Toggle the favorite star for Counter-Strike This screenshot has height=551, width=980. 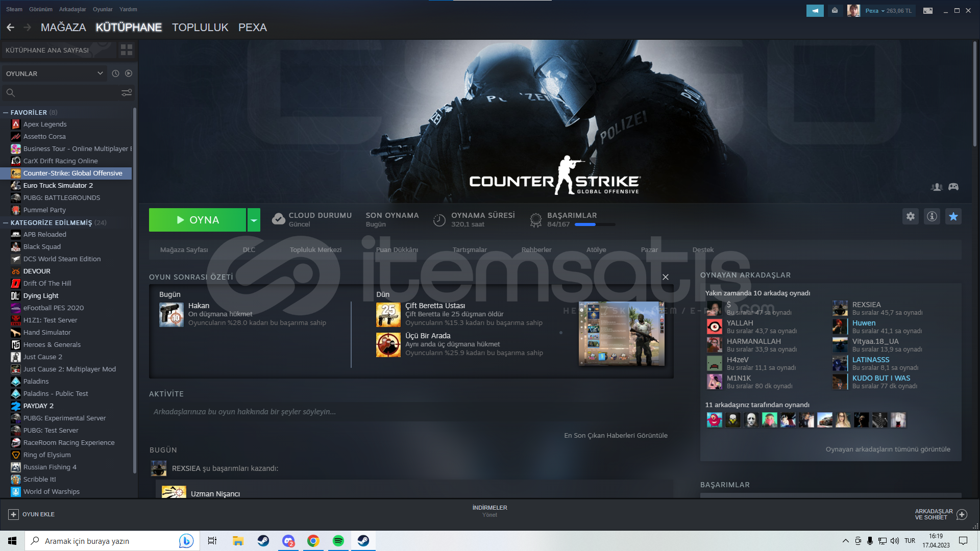click(953, 216)
